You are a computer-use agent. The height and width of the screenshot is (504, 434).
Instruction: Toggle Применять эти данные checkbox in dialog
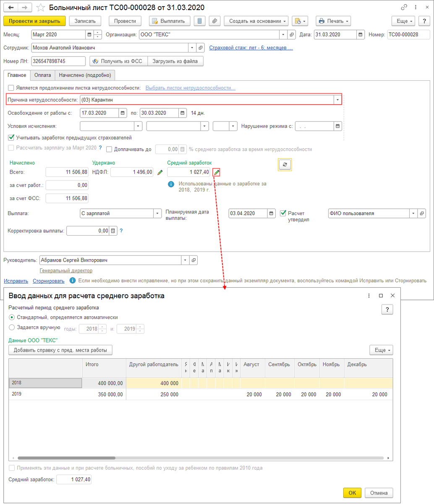(12, 468)
